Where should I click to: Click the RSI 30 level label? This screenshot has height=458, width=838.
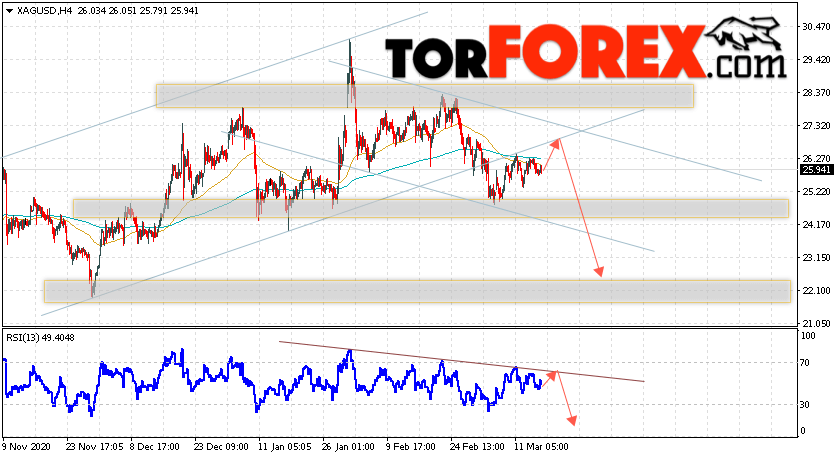click(805, 405)
